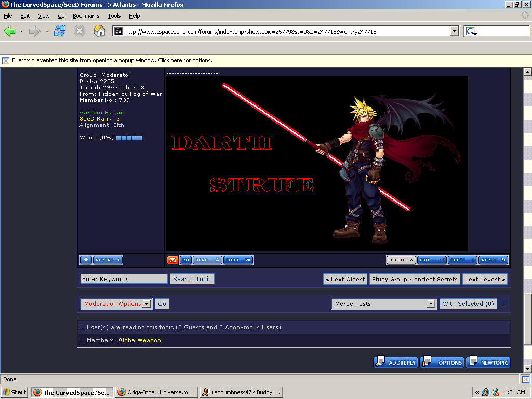Email the poster

click(238, 260)
